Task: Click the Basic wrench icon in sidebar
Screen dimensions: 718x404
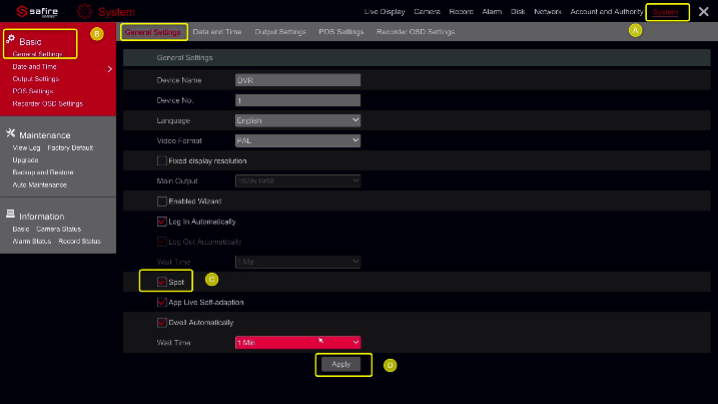Action: point(11,39)
